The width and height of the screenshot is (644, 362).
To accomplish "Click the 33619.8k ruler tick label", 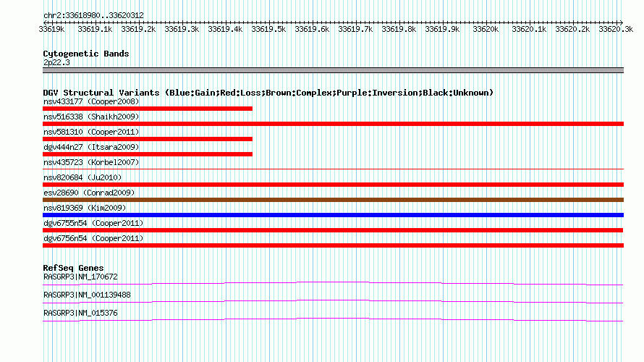I will [399, 29].
